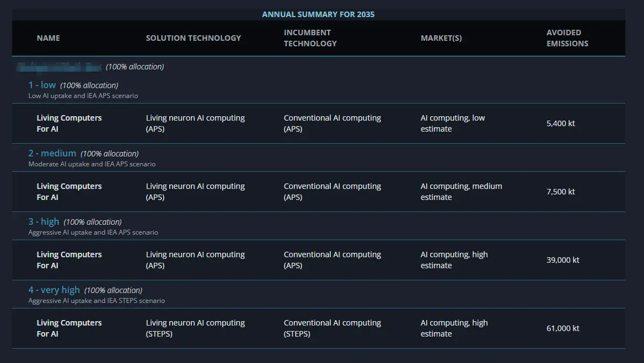The height and width of the screenshot is (363, 644).
Task: Open the scenario "4 - very high"
Action: tap(53, 290)
